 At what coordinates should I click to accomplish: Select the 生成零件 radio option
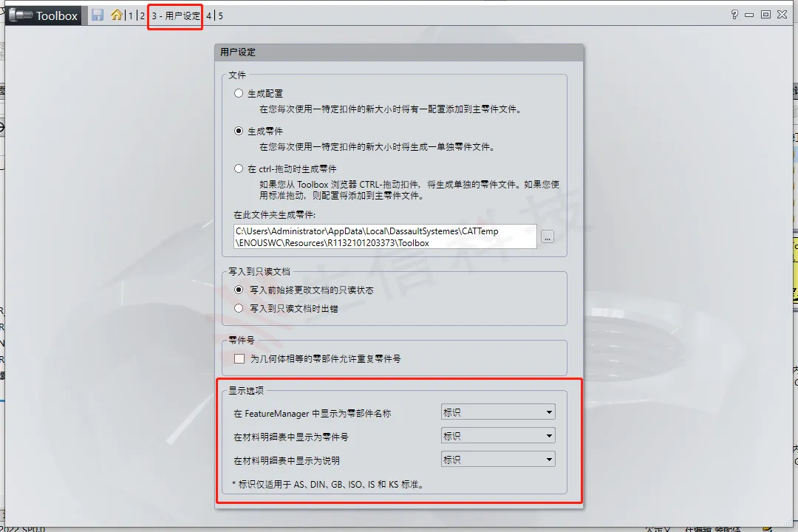pyautogui.click(x=239, y=131)
